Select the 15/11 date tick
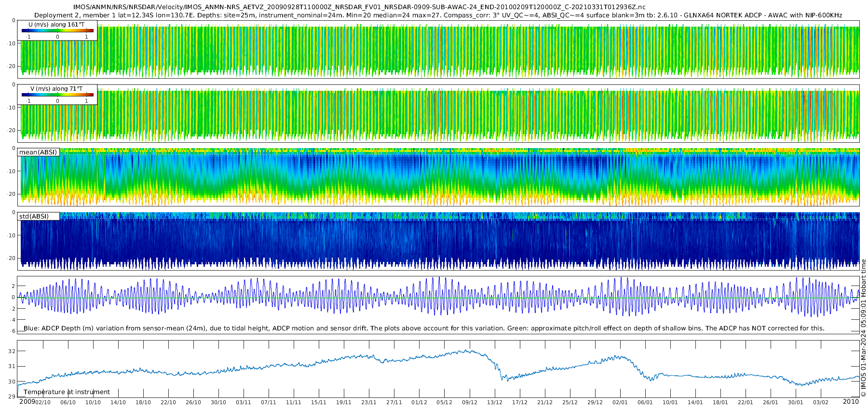 click(x=319, y=402)
